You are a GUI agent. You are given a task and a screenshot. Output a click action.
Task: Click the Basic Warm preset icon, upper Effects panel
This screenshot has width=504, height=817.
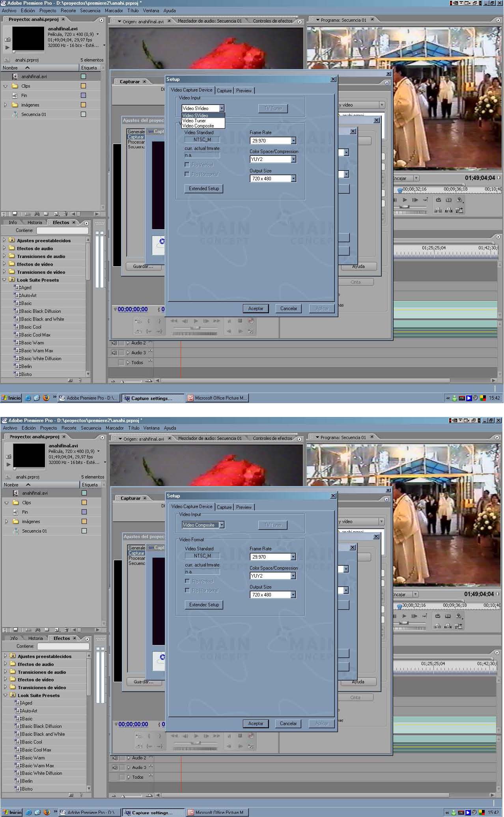(x=17, y=343)
